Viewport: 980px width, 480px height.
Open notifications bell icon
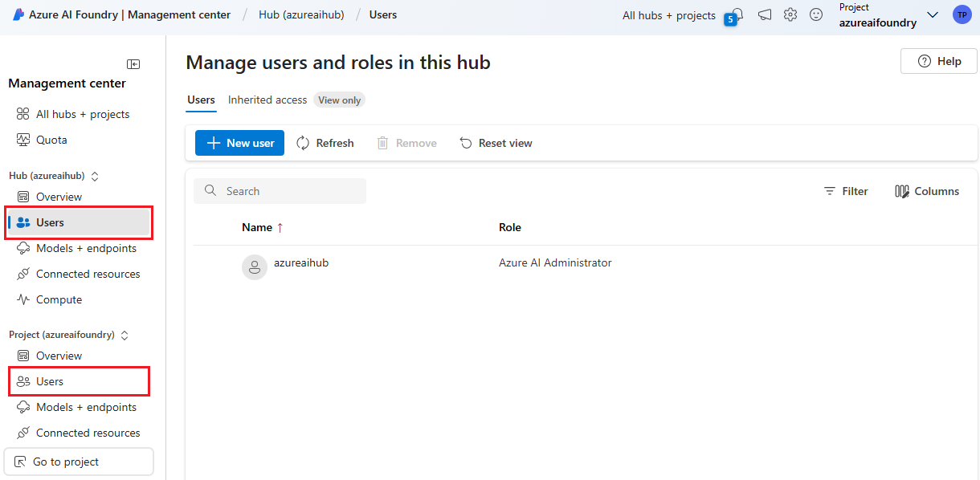(x=737, y=14)
